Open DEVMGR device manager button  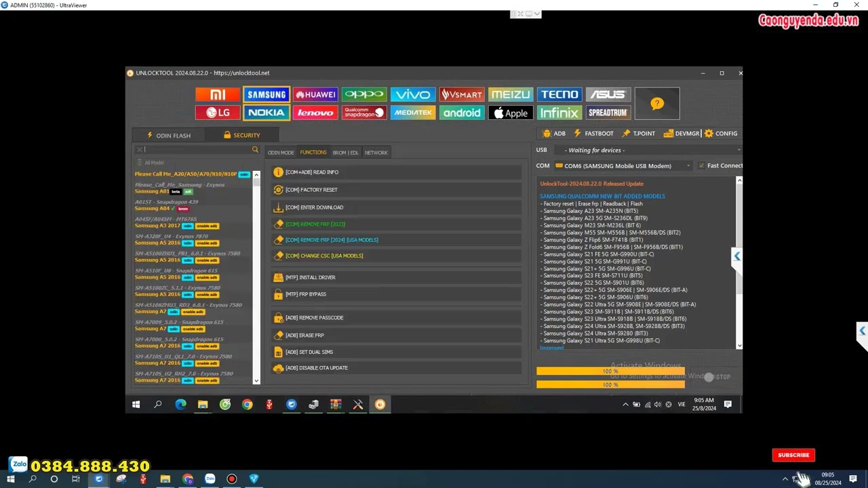click(682, 134)
